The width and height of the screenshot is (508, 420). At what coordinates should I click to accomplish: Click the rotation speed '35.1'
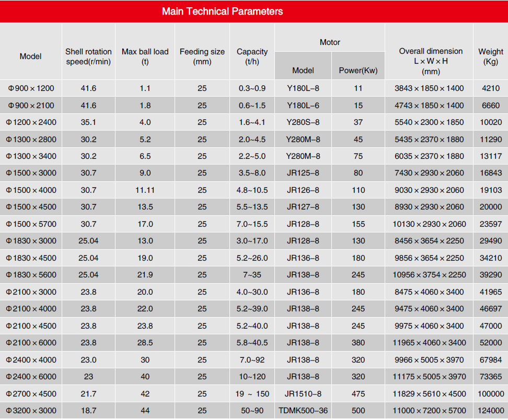tap(88, 122)
